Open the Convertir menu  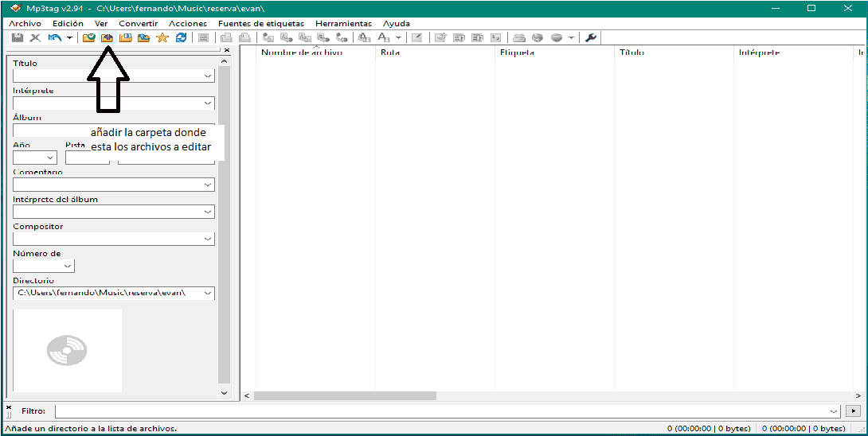139,24
